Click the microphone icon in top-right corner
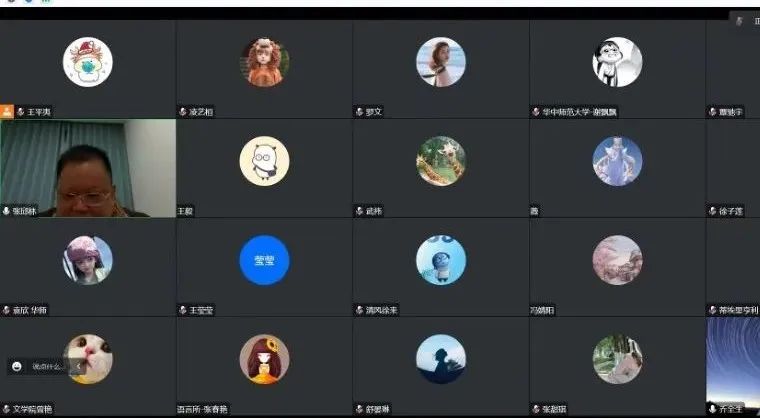This screenshot has width=760, height=419. tap(739, 21)
